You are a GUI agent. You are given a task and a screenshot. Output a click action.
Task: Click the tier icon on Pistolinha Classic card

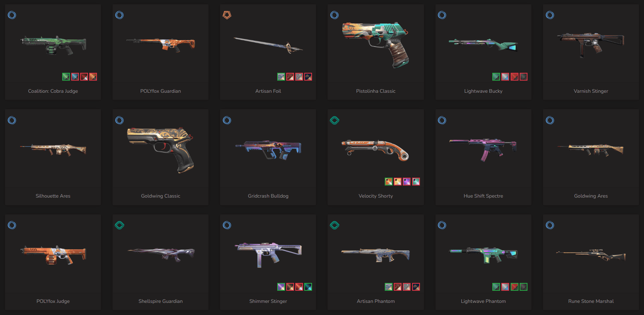pyautogui.click(x=334, y=15)
